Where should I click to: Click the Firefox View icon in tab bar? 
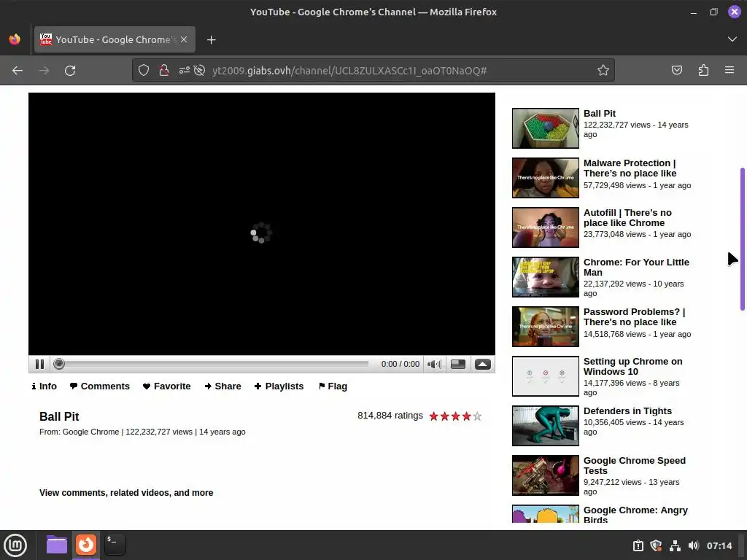pos(15,39)
